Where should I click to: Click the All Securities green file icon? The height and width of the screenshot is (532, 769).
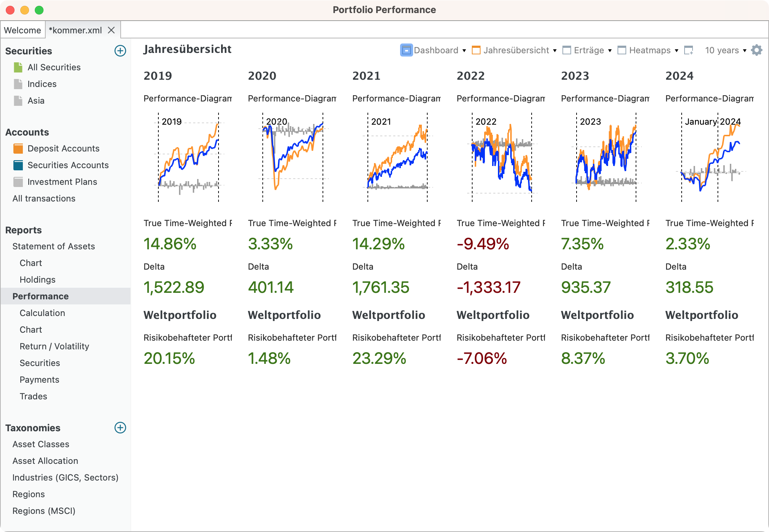(18, 67)
